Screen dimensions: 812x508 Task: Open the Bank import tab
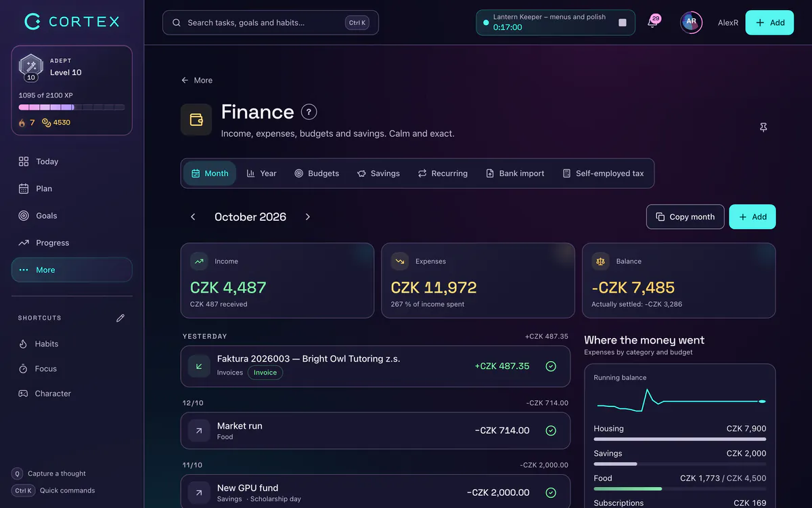tap(515, 173)
